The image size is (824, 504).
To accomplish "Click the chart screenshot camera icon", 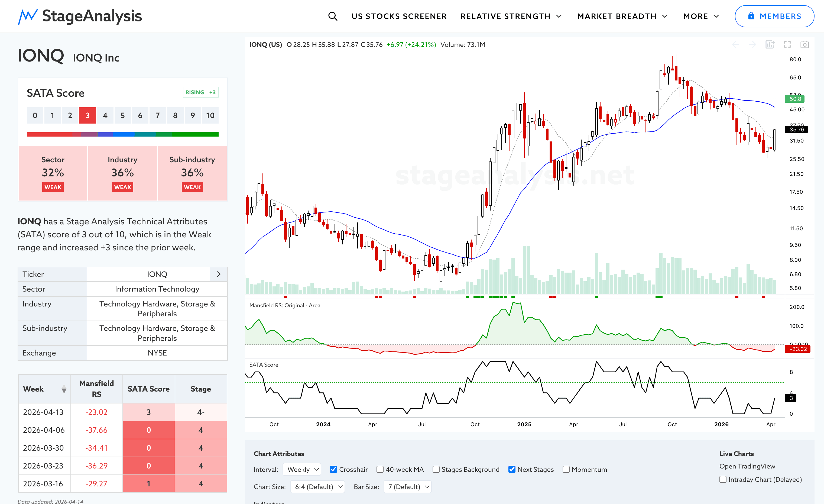I will [804, 44].
